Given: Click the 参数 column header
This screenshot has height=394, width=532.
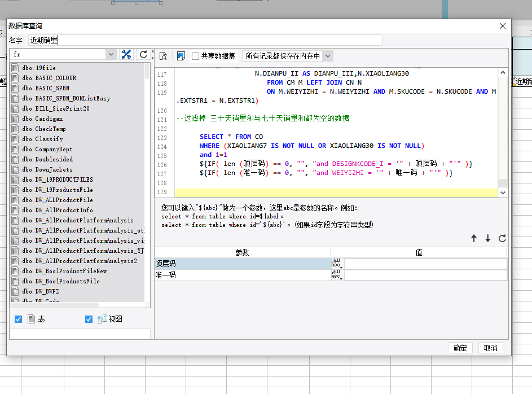Looking at the screenshot, I should click(243, 252).
